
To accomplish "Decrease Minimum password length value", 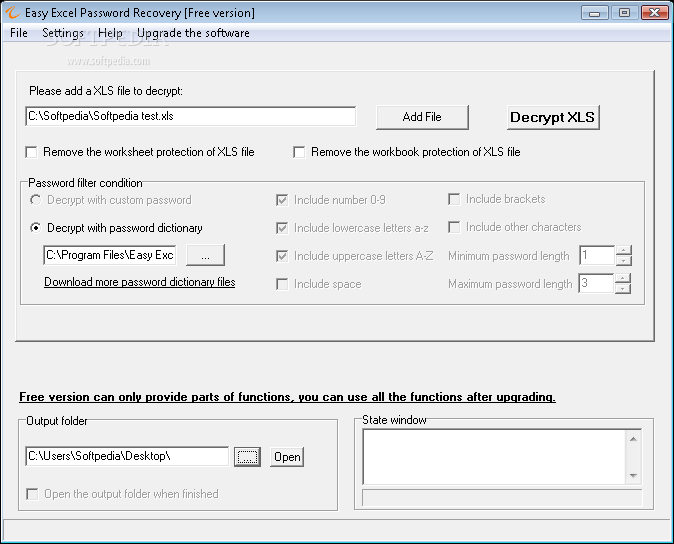I will 623,260.
